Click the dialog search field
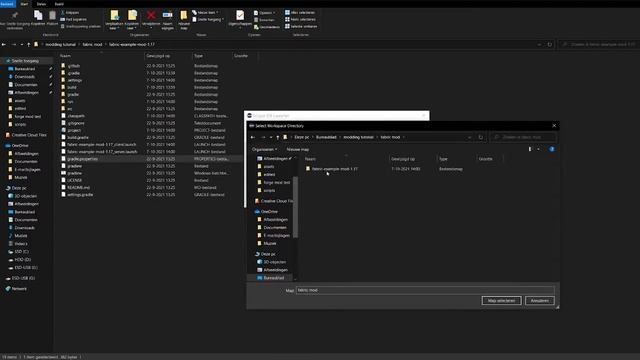 point(523,137)
